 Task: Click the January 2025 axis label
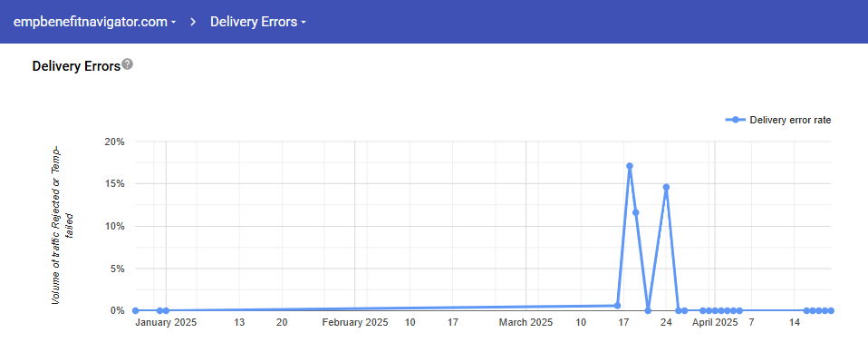coord(166,323)
